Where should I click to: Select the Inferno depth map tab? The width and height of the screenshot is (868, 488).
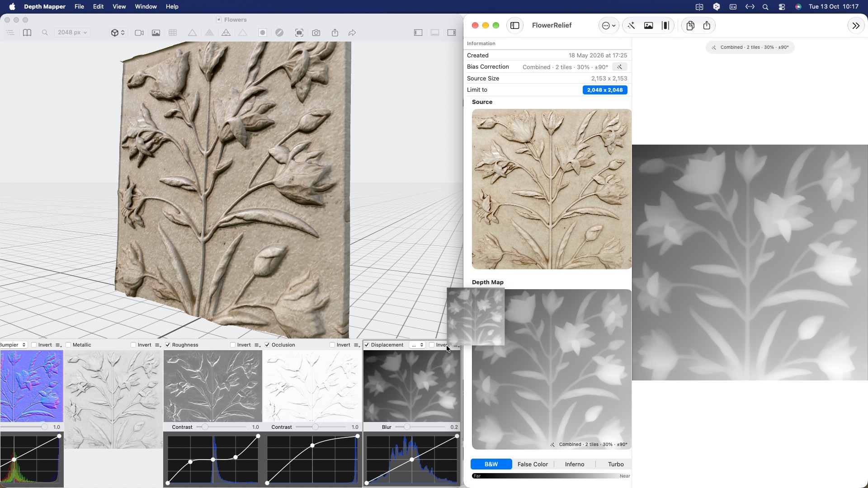[575, 464]
